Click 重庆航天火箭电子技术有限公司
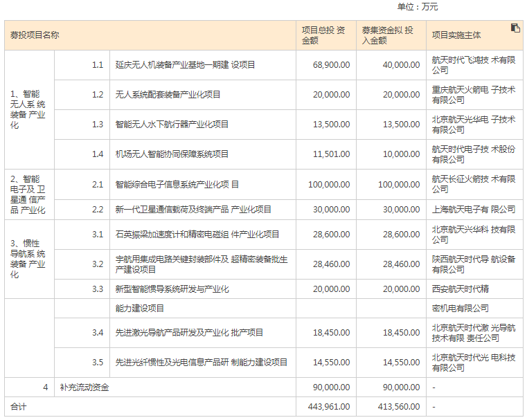The image size is (527, 420). pos(474,95)
